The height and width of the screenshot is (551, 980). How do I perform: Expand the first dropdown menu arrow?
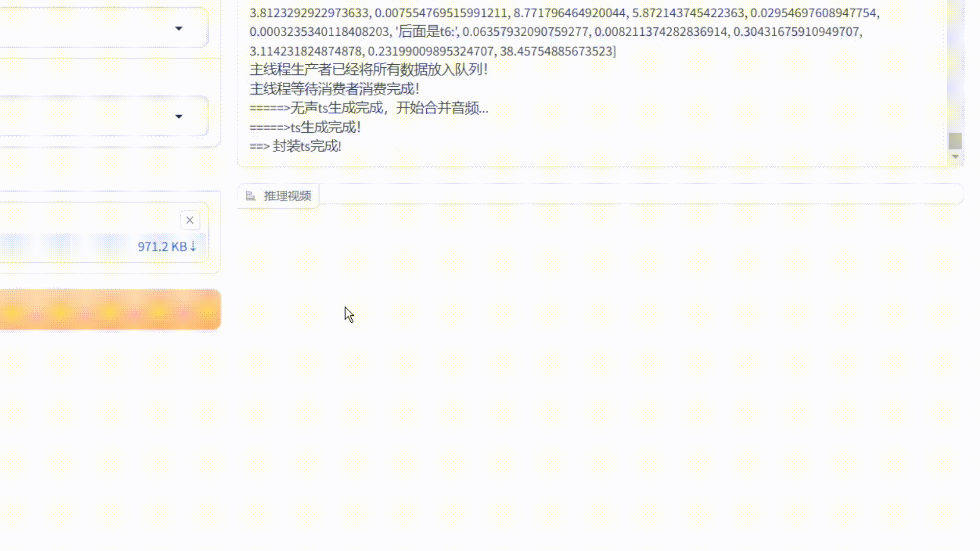tap(179, 29)
